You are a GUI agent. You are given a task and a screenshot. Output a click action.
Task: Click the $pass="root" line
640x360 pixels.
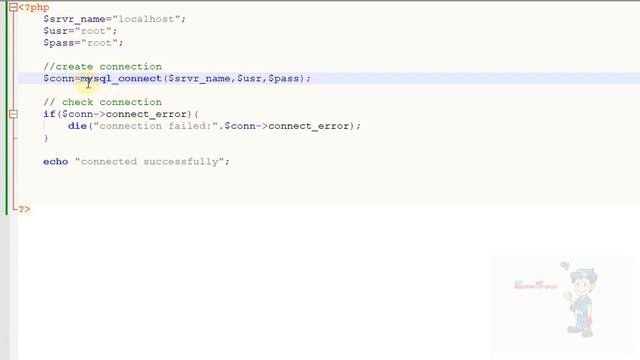point(83,43)
